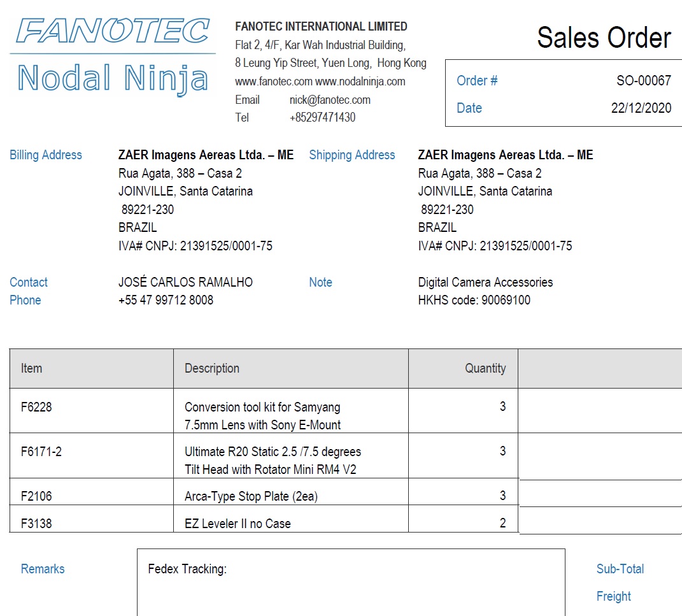Image resolution: width=682 pixels, height=616 pixels.
Task: Open the www.nodalninja.com website link
Action: point(360,82)
